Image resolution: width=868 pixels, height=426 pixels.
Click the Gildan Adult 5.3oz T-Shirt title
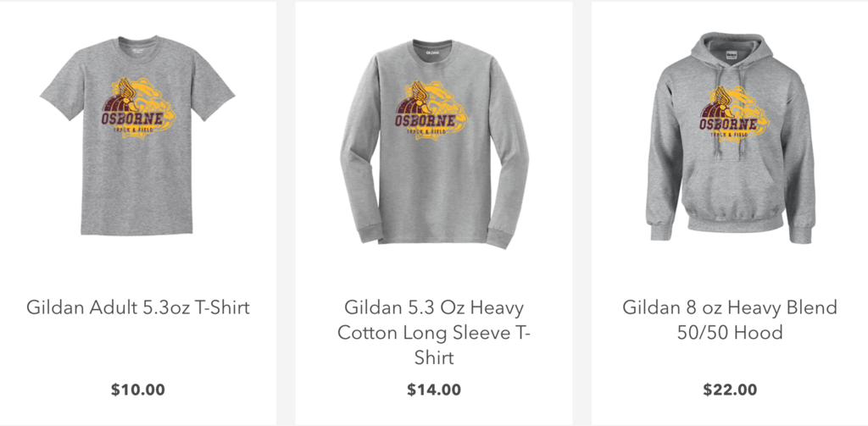point(138,307)
